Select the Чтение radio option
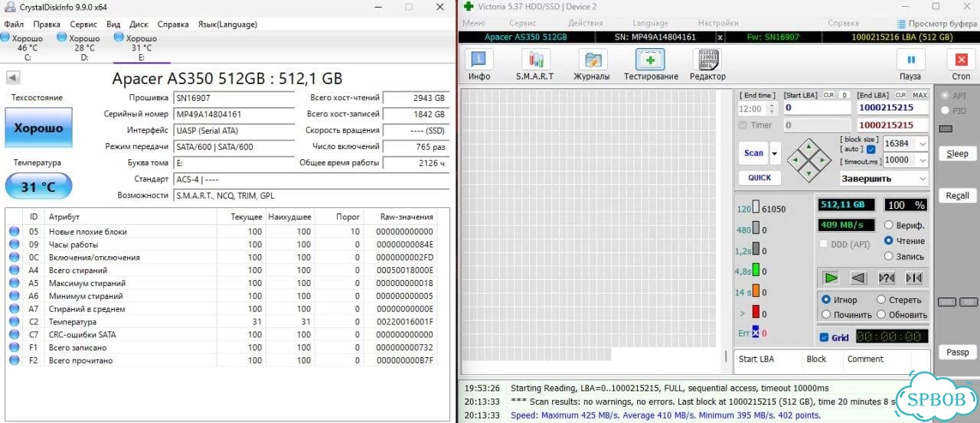This screenshot has width=980, height=423. tap(889, 240)
